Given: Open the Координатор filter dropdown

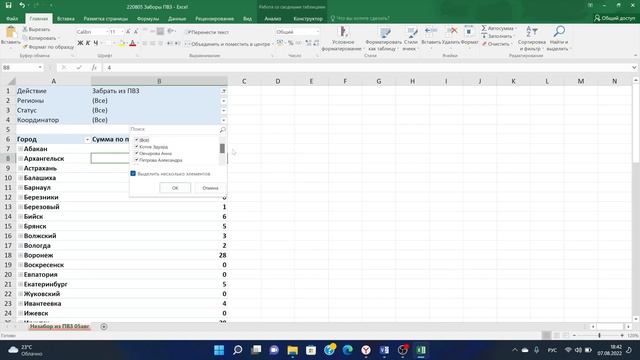Looking at the screenshot, I should (224, 120).
